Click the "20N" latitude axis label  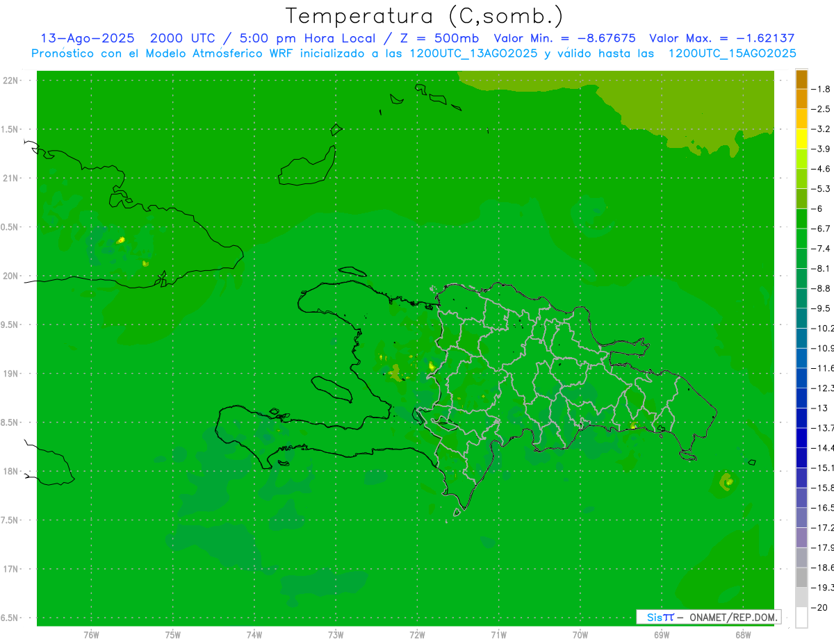tap(11, 276)
